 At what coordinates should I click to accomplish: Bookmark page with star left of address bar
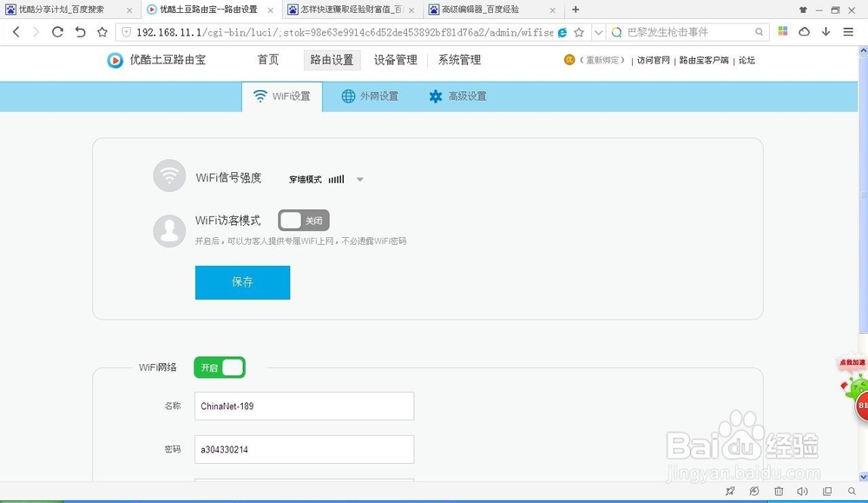(102, 32)
